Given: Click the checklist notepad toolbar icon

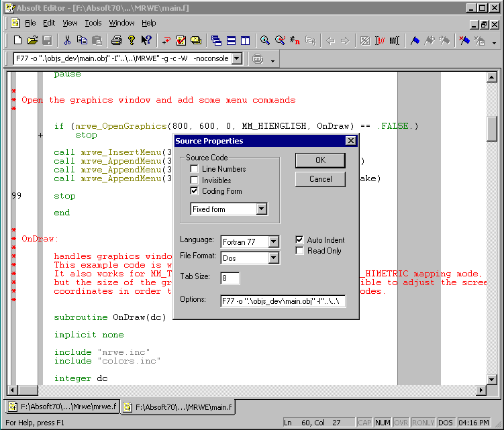Looking at the screenshot, I should click(x=181, y=40).
